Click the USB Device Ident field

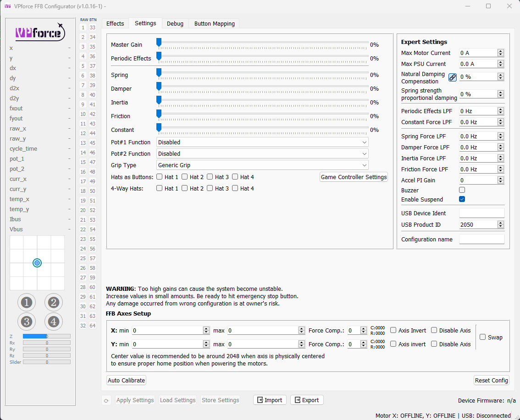pyautogui.click(x=481, y=213)
